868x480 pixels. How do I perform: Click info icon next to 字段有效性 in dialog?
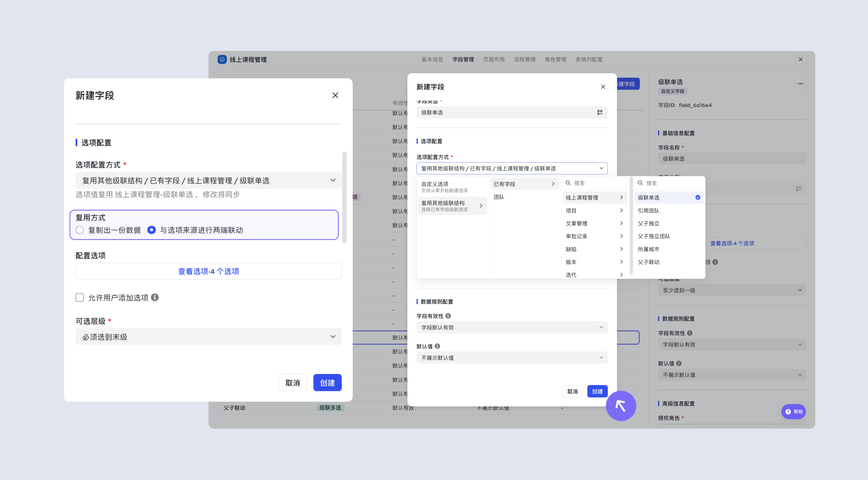point(448,316)
